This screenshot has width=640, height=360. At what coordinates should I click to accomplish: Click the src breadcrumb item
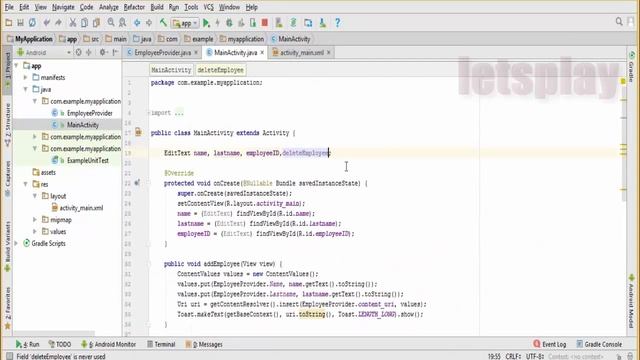[91, 39]
